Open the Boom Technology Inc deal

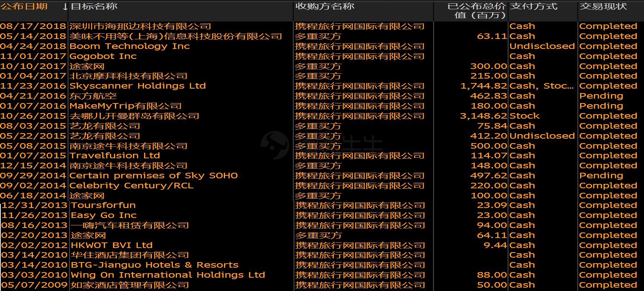130,46
